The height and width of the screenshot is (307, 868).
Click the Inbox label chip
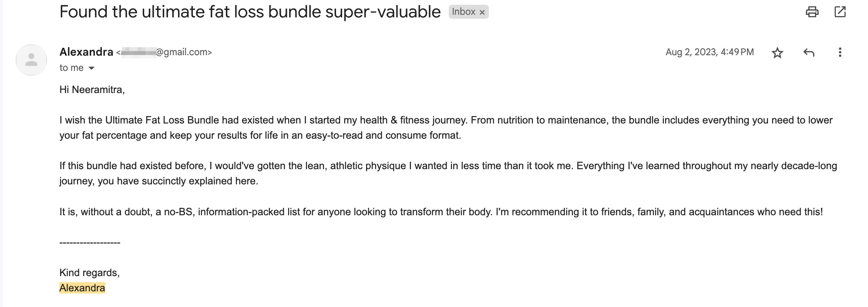(463, 12)
